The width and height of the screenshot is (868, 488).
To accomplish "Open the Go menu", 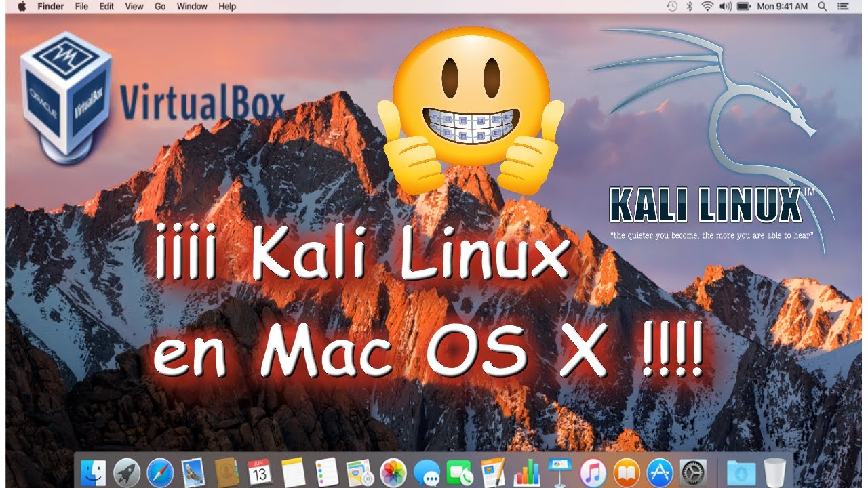I will click(160, 6).
